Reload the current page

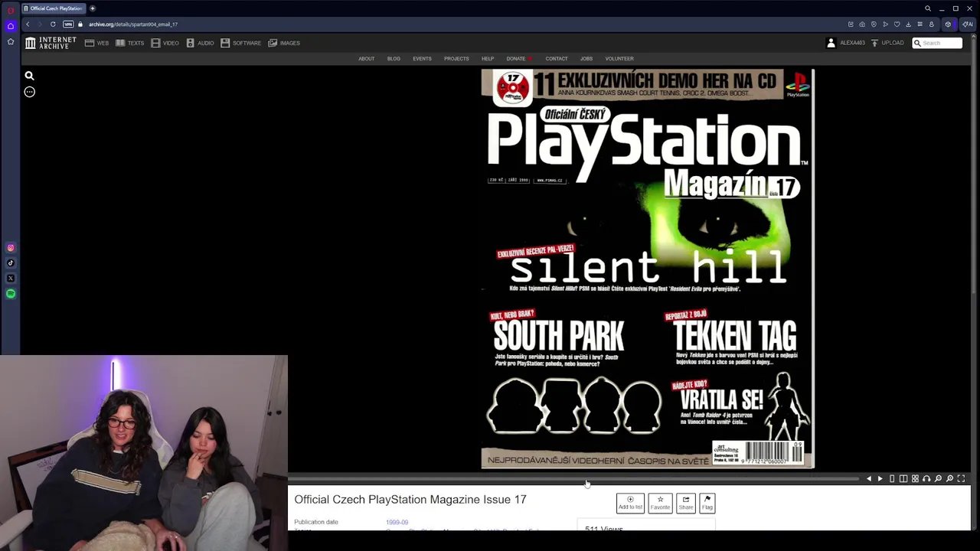pos(53,24)
